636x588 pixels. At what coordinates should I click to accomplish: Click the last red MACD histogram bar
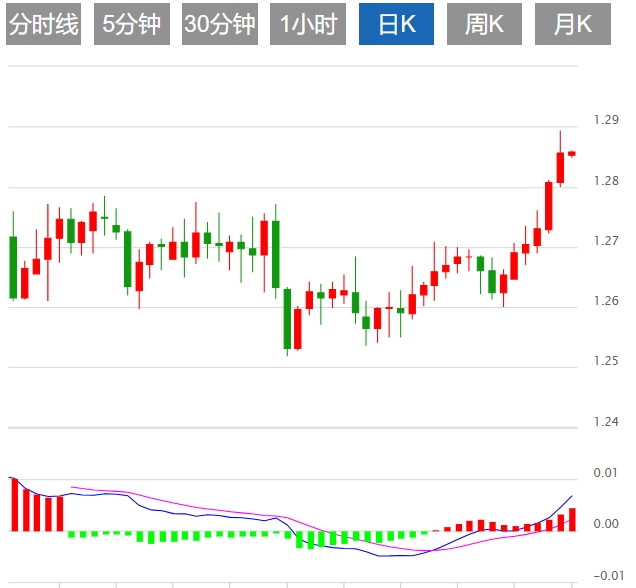572,519
